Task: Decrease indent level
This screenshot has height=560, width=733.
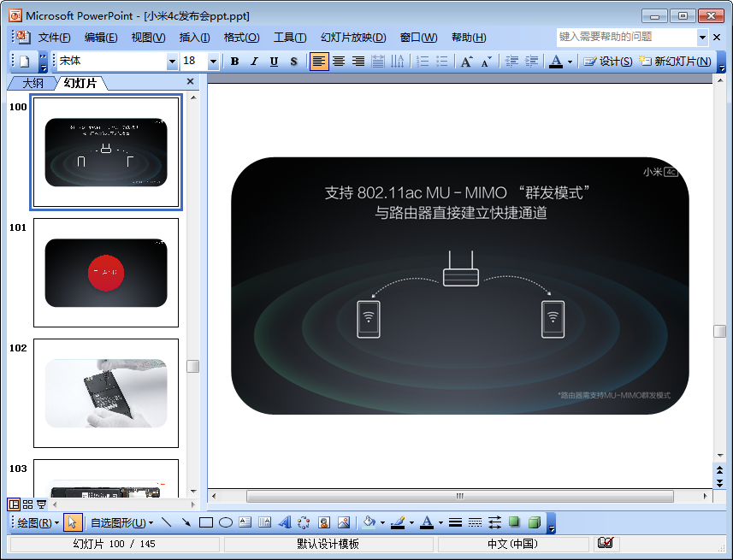Action: pyautogui.click(x=511, y=62)
